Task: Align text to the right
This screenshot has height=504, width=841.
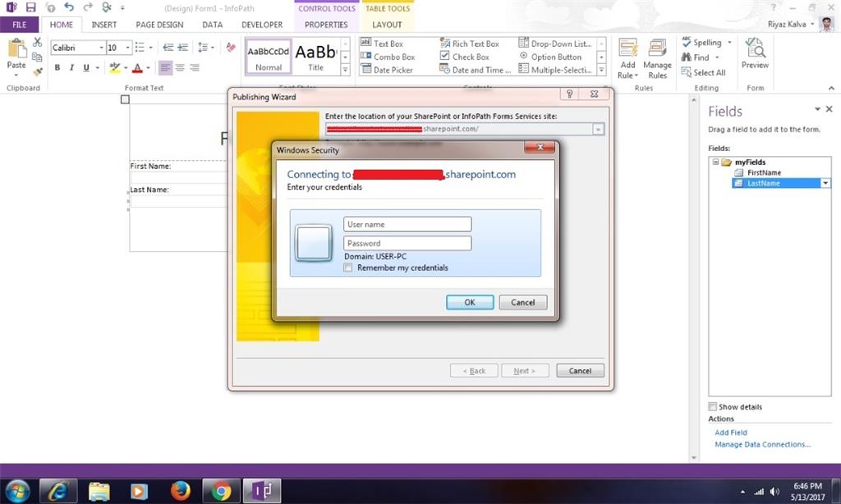Action: click(x=194, y=67)
